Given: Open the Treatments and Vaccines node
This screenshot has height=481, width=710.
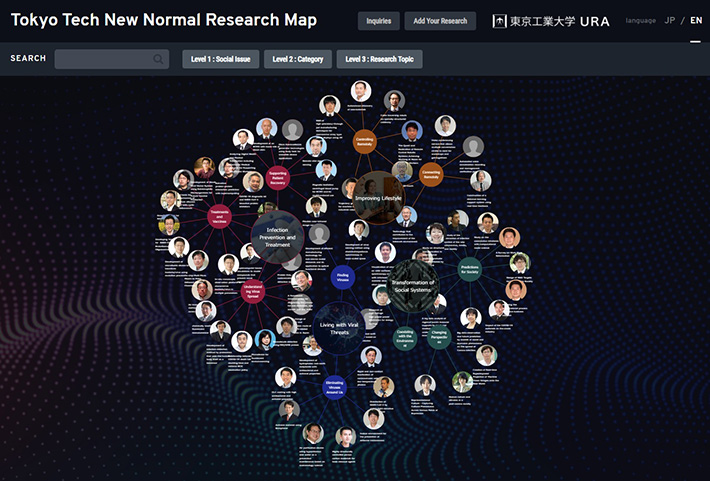Looking at the screenshot, I should point(220,216).
